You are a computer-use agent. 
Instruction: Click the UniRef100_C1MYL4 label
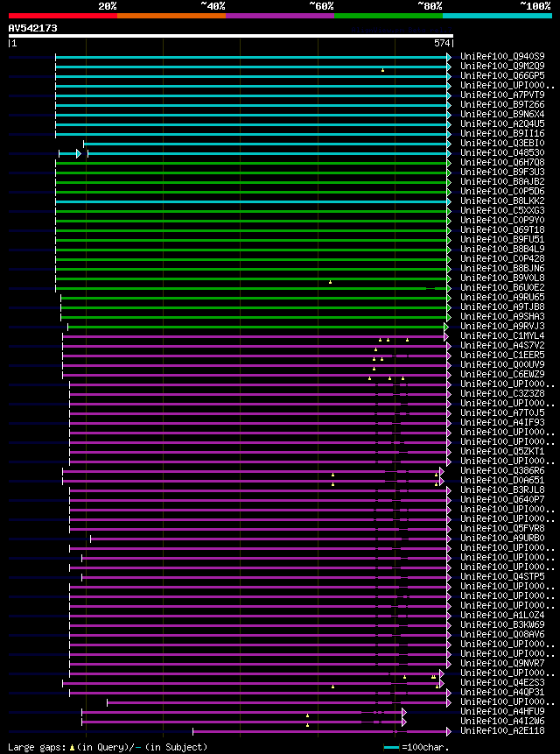(x=502, y=335)
